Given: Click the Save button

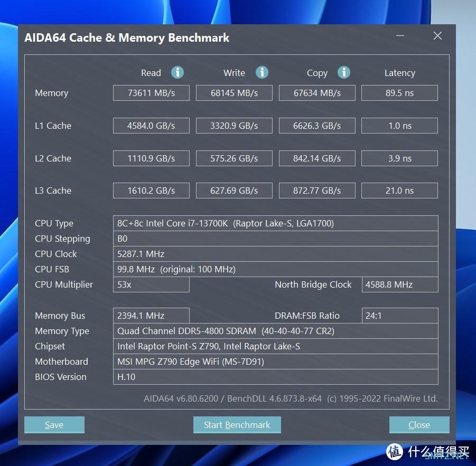Looking at the screenshot, I should tap(54, 424).
